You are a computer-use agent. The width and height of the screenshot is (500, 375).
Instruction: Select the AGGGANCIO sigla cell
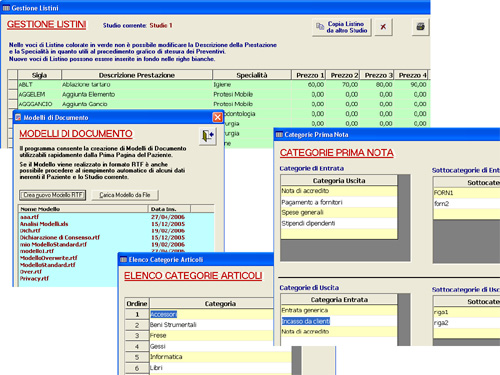[39, 104]
